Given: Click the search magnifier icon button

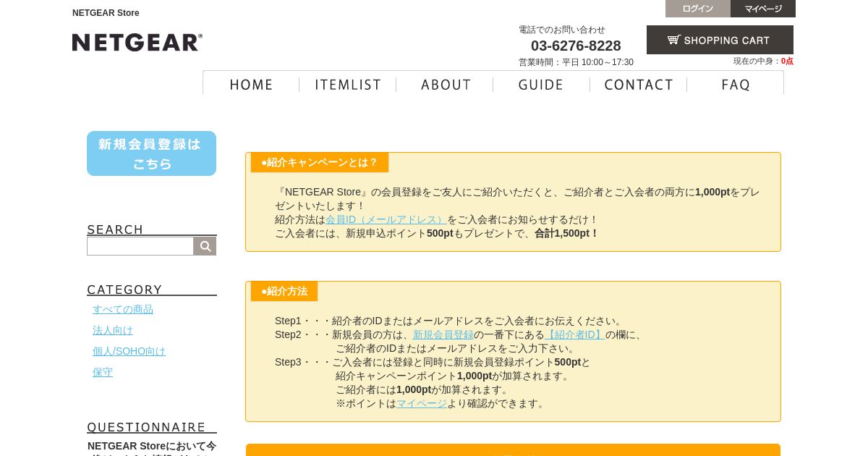Looking at the screenshot, I should click(x=205, y=246).
